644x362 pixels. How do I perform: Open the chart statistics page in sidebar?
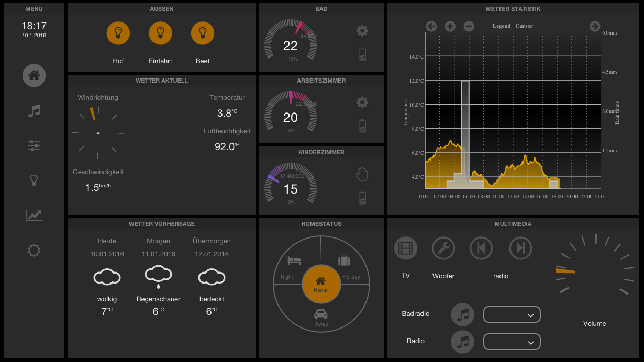pos(34,215)
